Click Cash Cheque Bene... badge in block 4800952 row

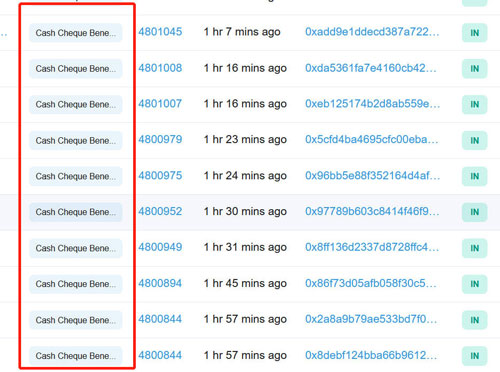76,212
